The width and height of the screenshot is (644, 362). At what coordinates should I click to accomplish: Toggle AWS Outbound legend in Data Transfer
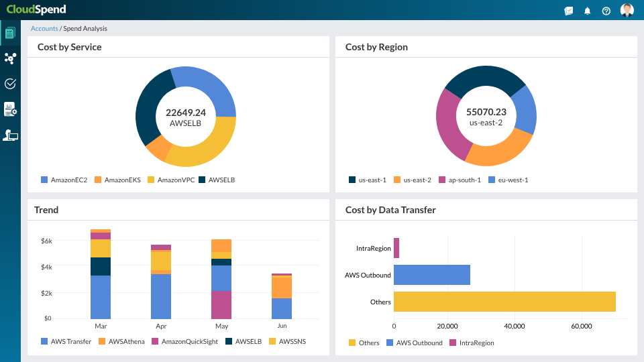click(415, 343)
